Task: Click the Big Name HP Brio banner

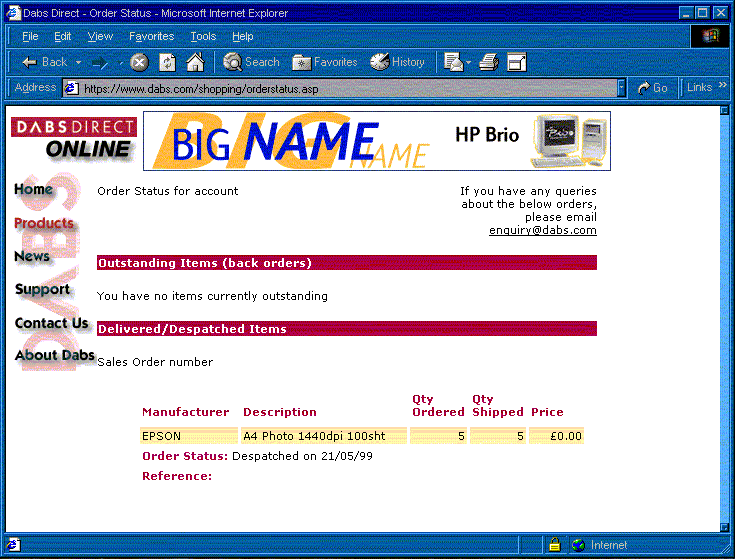Action: coord(377,141)
